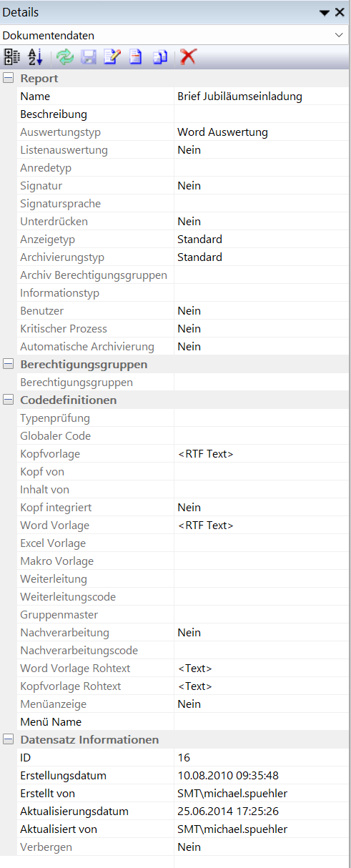Click the categorized view icon
This screenshot has width=351, height=868.
tap(12, 57)
